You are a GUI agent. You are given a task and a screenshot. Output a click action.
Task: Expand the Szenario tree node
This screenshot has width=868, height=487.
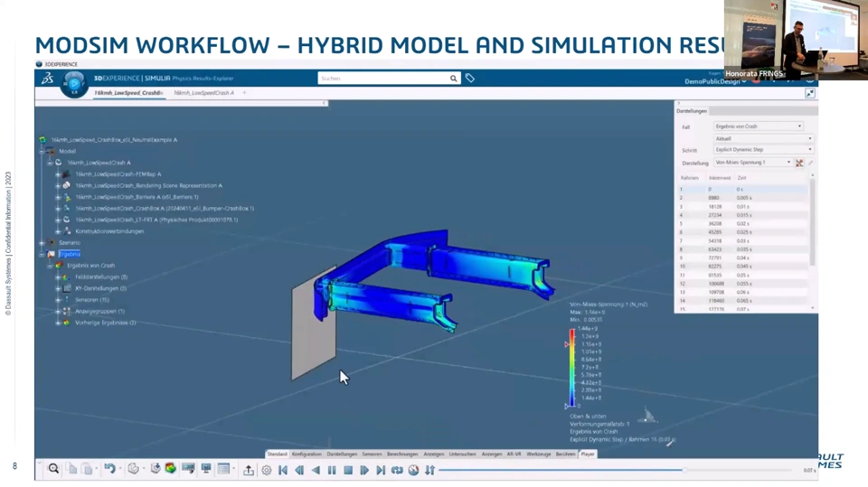42,243
